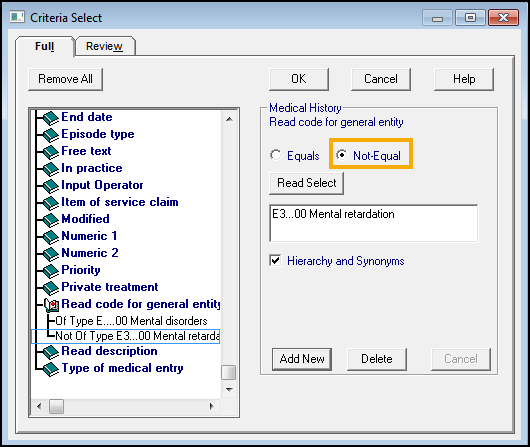The width and height of the screenshot is (530, 447).
Task: Switch to the Review tab
Action: pyautogui.click(x=104, y=46)
